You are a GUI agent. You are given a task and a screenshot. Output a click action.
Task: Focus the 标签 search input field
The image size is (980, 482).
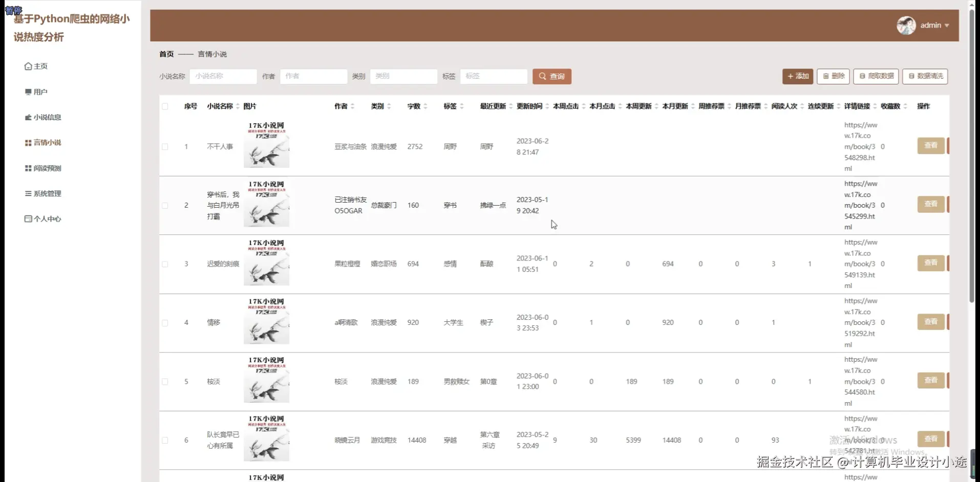point(494,76)
